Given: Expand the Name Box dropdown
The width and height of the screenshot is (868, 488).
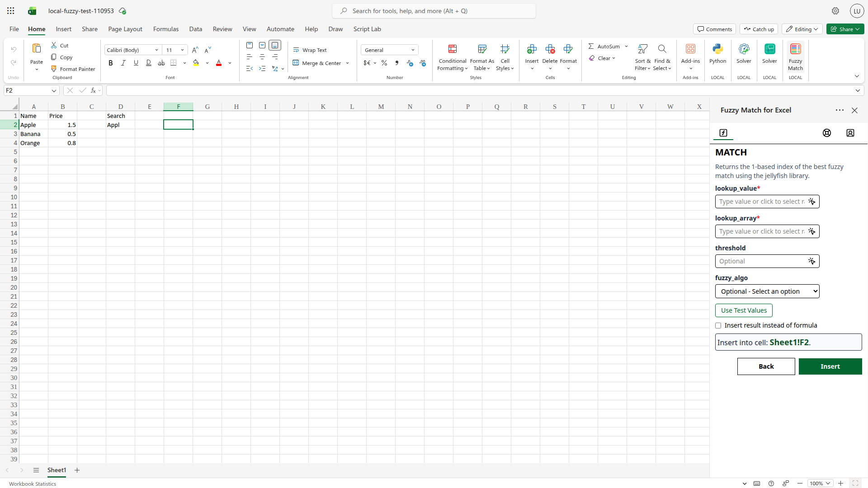Looking at the screenshot, I should click(54, 90).
